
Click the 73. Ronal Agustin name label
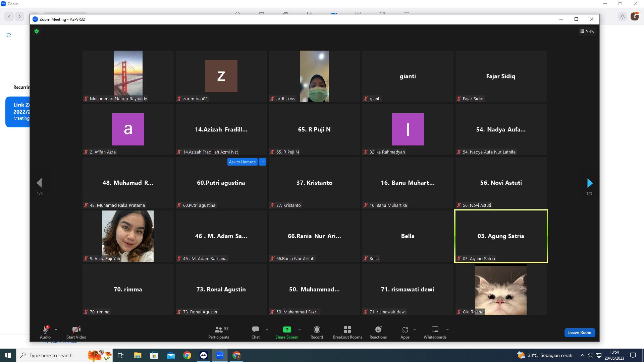200,312
